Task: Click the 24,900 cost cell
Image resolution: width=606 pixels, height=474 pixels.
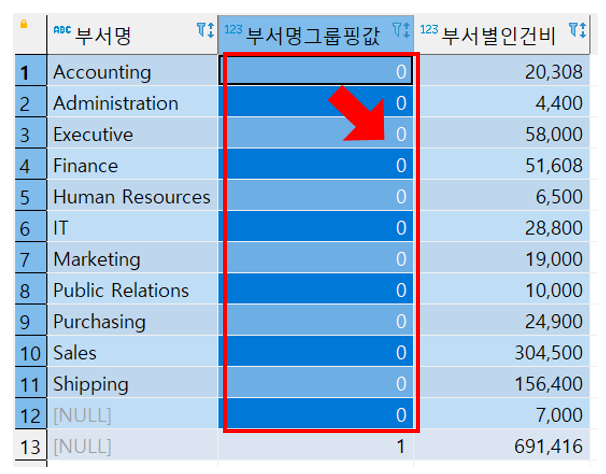Action: pyautogui.click(x=502, y=320)
